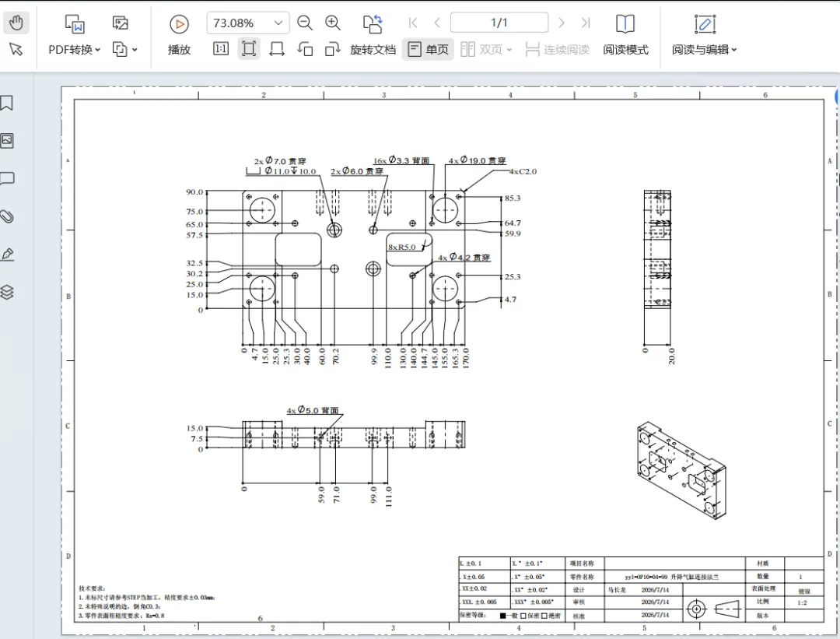Rotate view counterclockwise
Screen dimensions: 840x639
click(x=305, y=49)
